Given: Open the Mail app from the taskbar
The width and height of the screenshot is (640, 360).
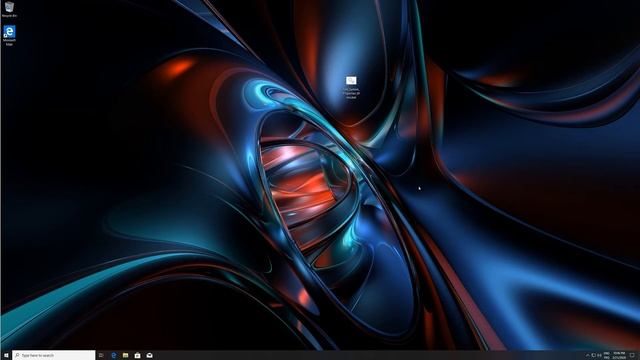Looking at the screenshot, I should click(149, 355).
